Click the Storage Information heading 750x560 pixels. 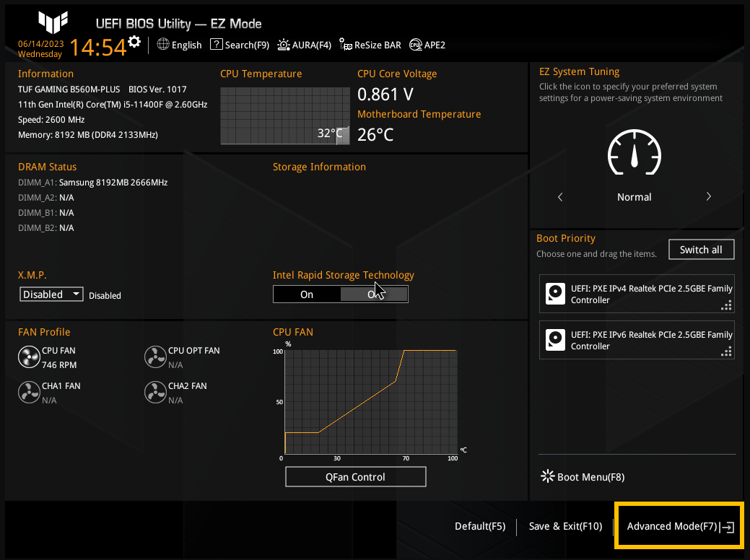[319, 167]
